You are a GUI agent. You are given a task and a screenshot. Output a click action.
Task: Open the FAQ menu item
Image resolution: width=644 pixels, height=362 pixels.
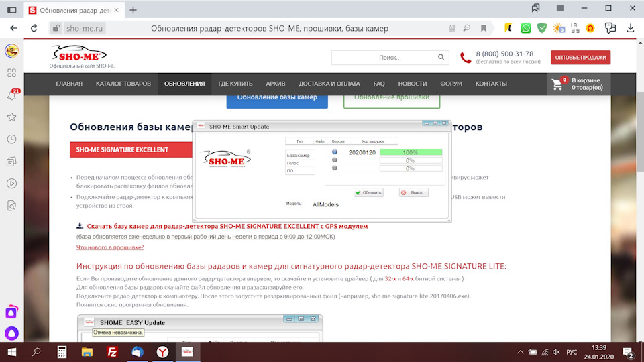tap(378, 84)
